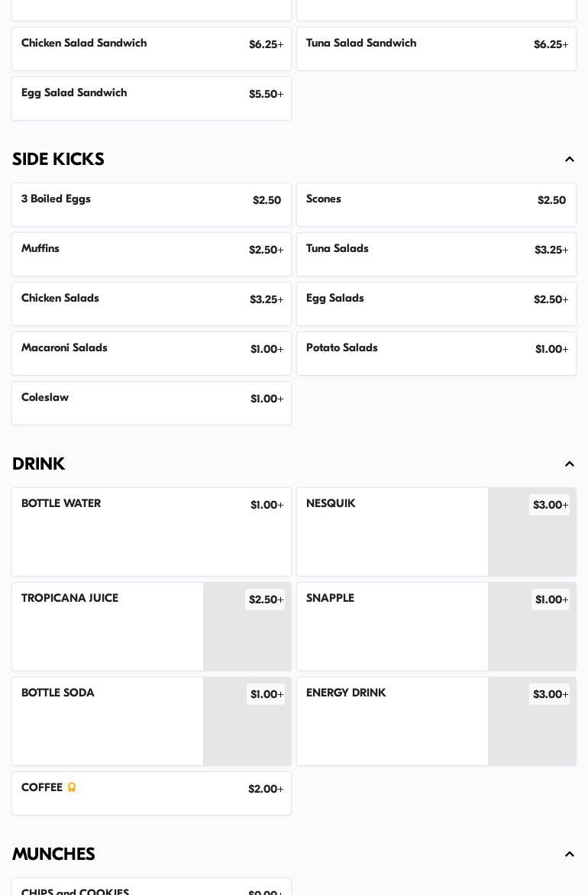Click the award badge icon beside COFFEE

[x=72, y=787]
